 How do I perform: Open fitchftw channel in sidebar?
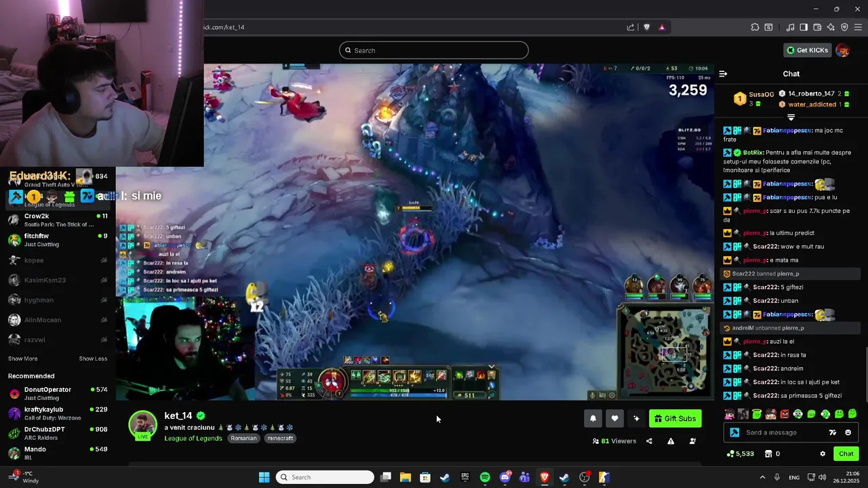[58, 240]
